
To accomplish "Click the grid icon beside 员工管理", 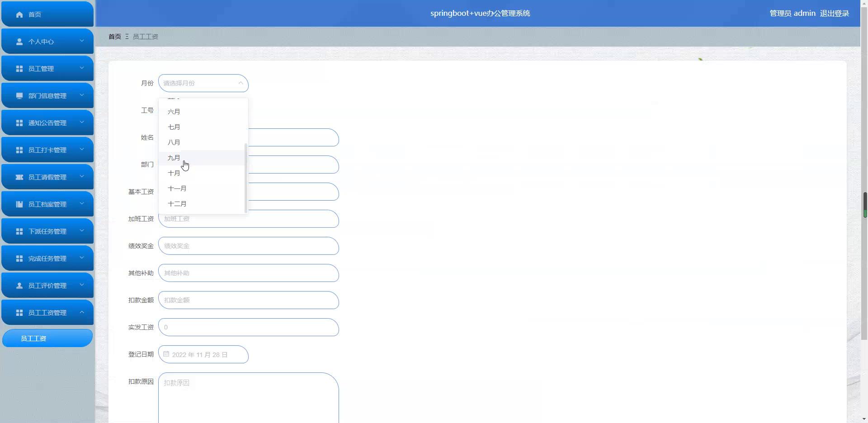I will (x=19, y=69).
